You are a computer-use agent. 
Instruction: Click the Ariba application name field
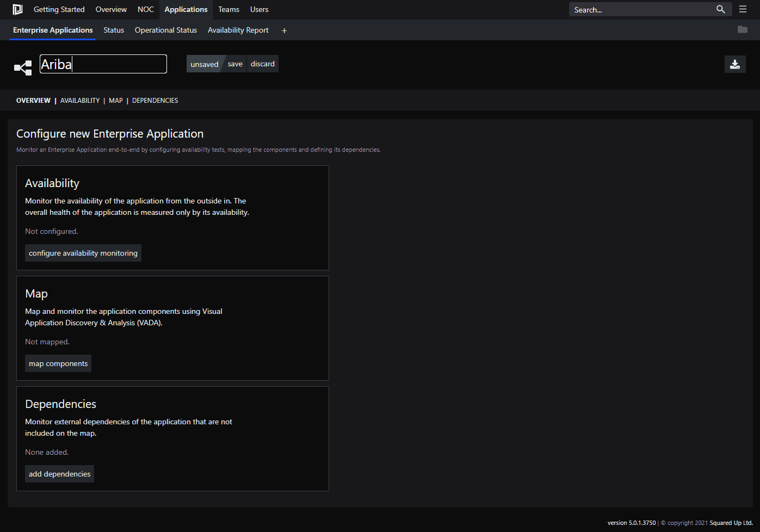103,64
